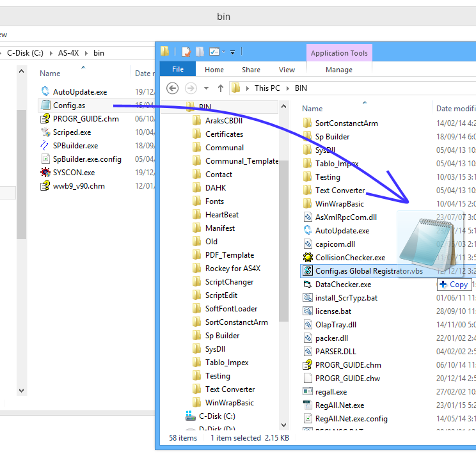Viewport: 476px width, 454px height.
Task: Open the recent locations dropdown arrow
Action: [x=206, y=88]
